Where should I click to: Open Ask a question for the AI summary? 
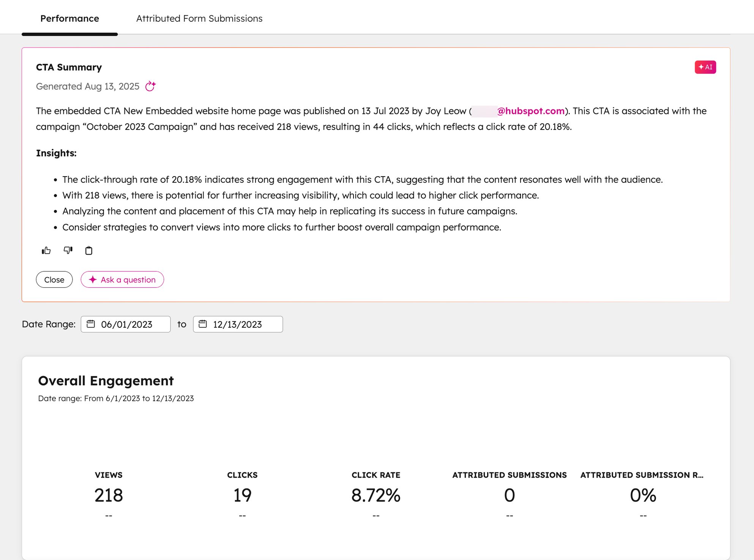(x=122, y=279)
